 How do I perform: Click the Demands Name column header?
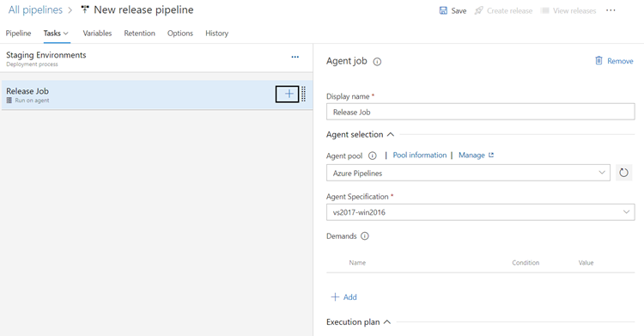coord(357,262)
